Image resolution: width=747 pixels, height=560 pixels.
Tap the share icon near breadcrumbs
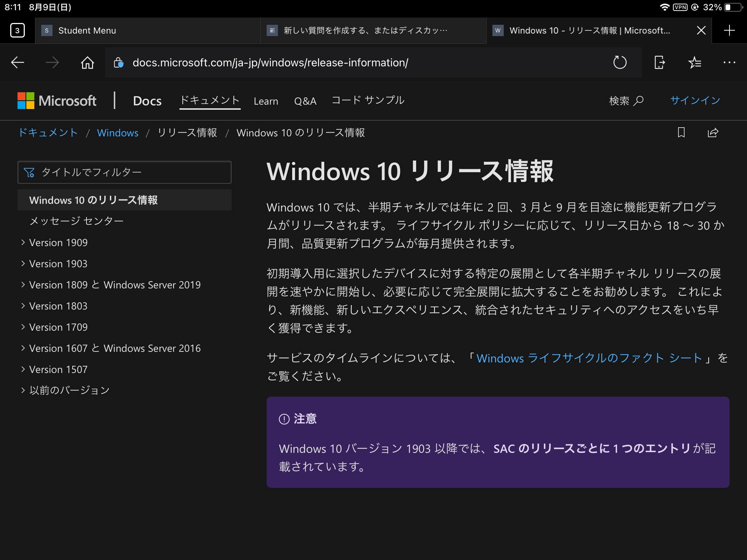click(713, 132)
